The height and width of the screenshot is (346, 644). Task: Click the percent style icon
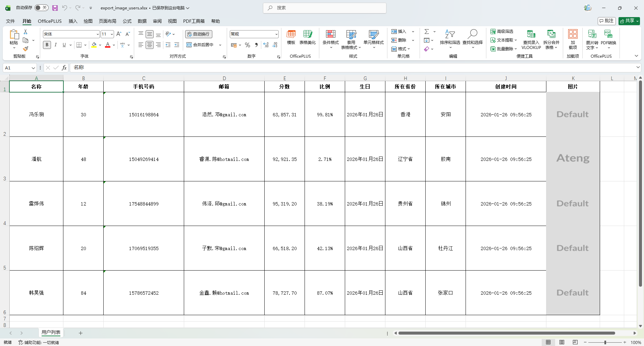tap(248, 45)
